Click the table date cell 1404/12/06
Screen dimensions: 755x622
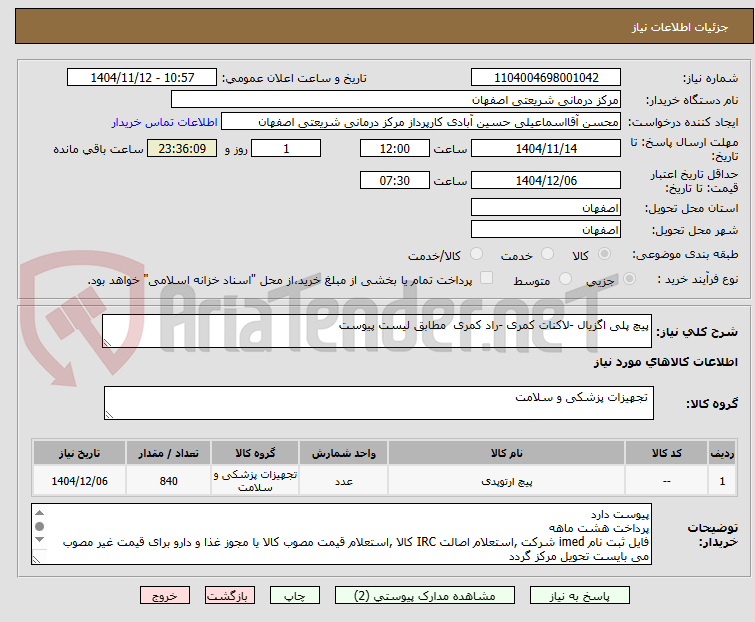[79, 480]
